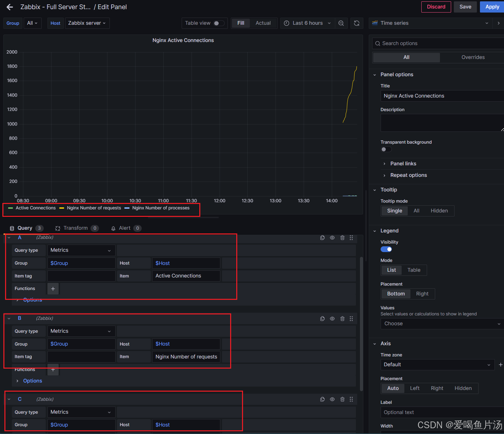
Task: Open Query type dropdown for query A
Action: pos(81,250)
